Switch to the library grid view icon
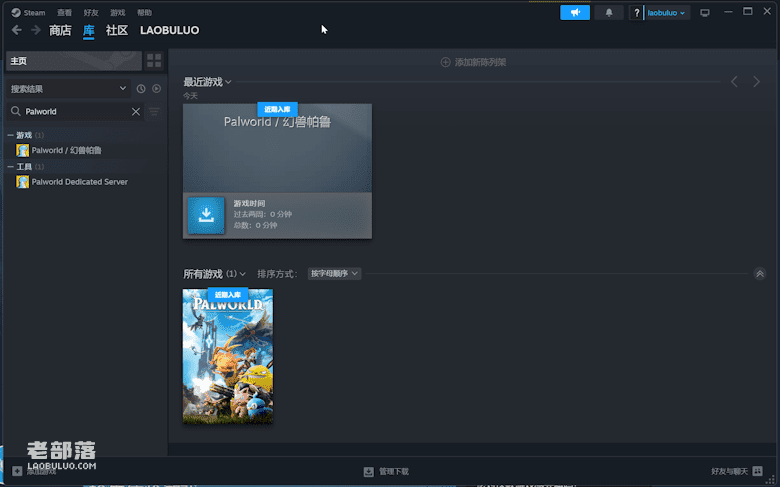Screen dimensions: 780x487 point(154,61)
